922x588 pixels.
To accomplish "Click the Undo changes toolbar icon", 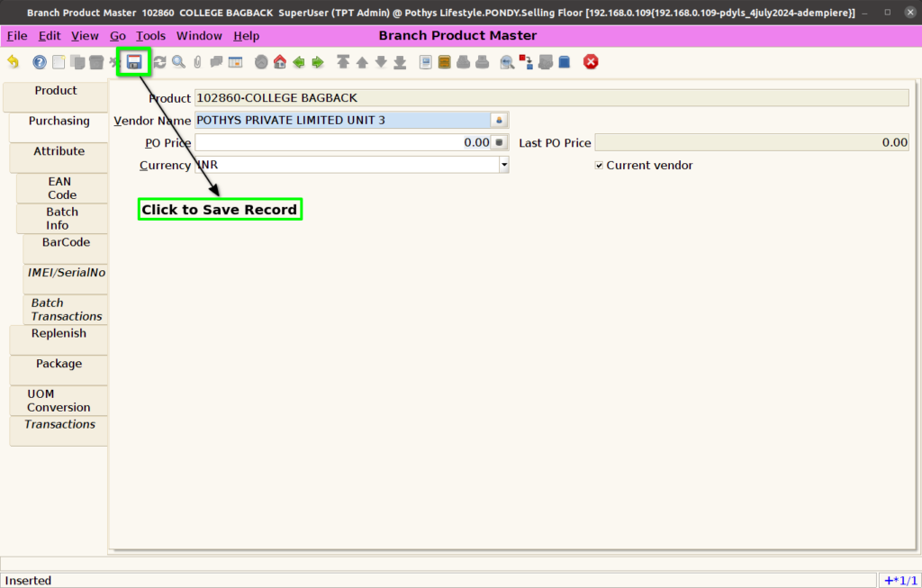I will (13, 62).
